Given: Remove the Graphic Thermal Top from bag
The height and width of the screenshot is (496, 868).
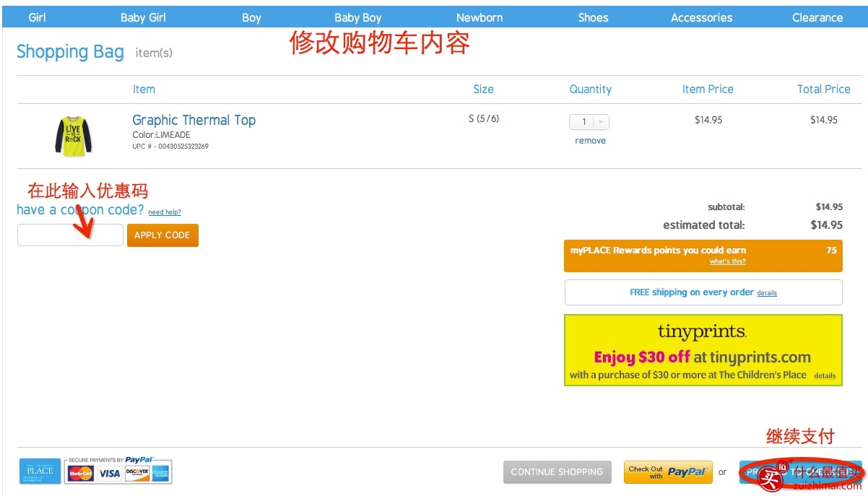Looking at the screenshot, I should 590,141.
